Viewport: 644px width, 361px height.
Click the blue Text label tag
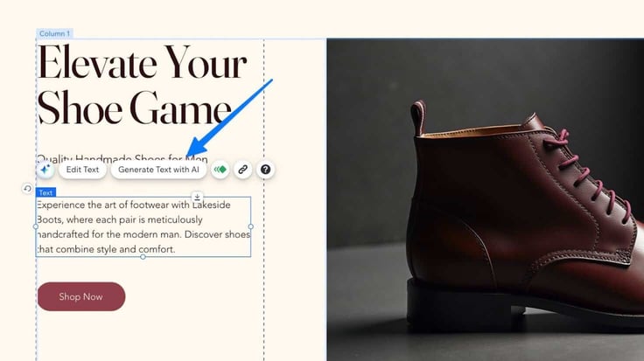(x=45, y=192)
